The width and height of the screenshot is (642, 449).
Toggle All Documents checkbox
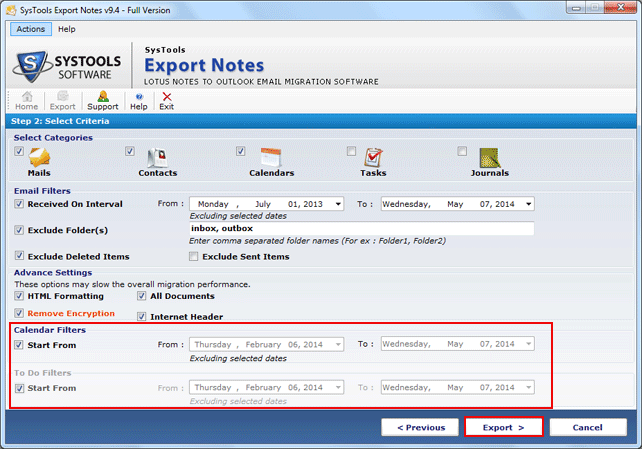141,296
